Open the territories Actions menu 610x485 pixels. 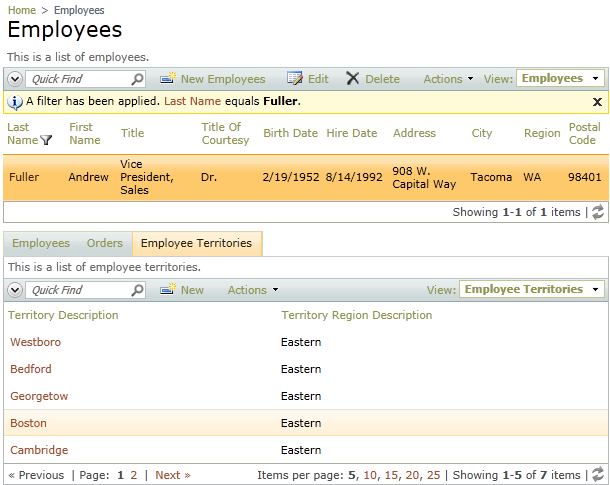(253, 290)
